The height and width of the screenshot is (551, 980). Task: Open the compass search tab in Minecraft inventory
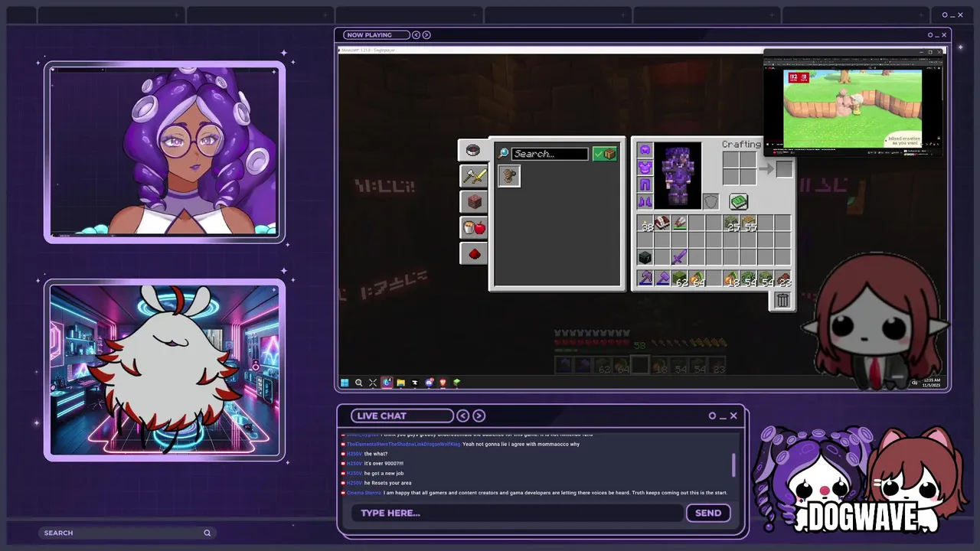point(473,150)
